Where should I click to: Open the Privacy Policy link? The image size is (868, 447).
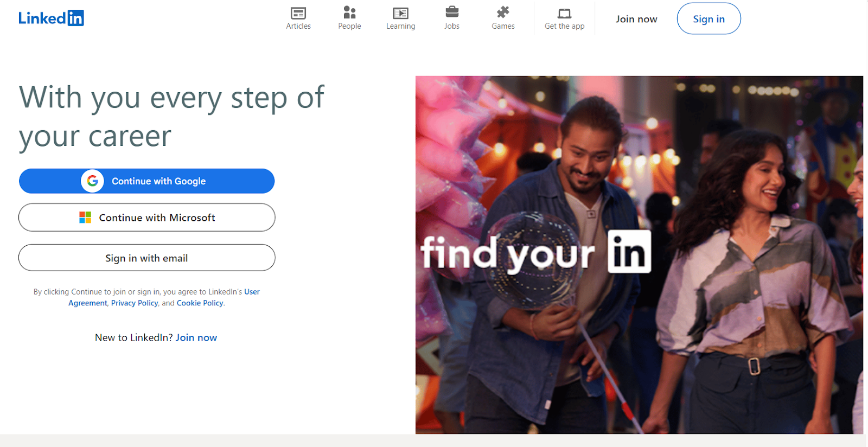coord(135,303)
